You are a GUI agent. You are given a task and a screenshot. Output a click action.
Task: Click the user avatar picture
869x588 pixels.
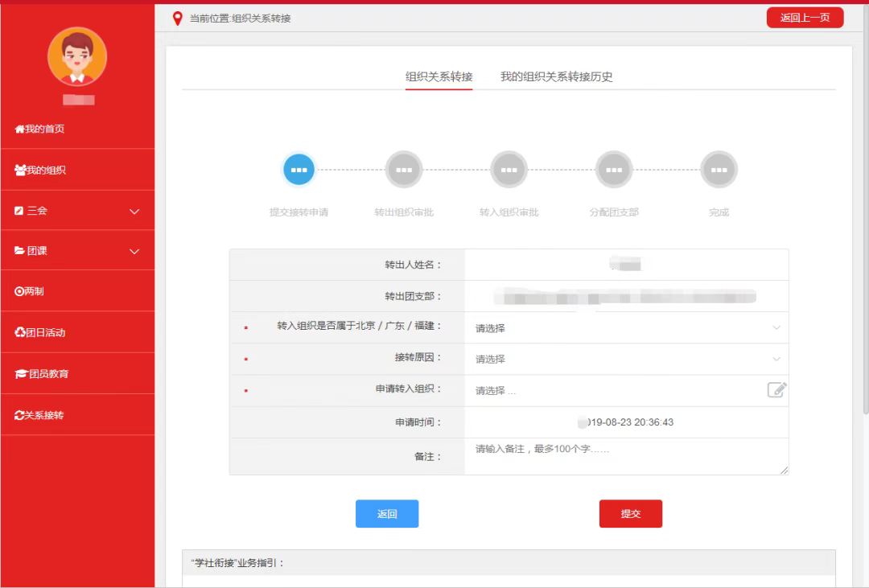click(x=77, y=57)
